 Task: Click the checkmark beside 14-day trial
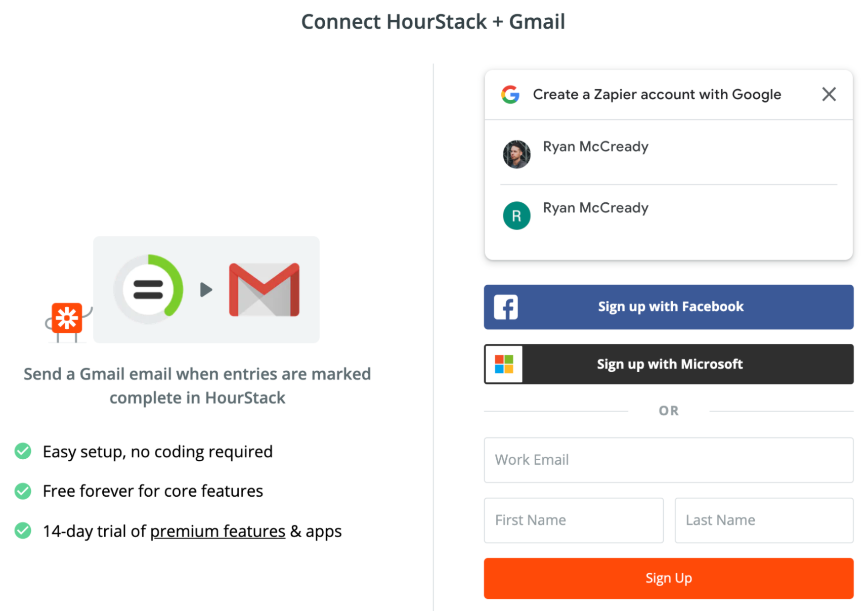click(x=23, y=531)
